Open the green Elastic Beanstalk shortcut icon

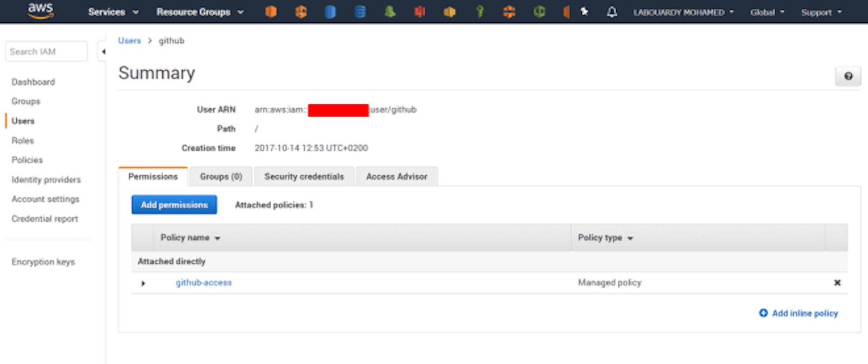[x=390, y=12]
